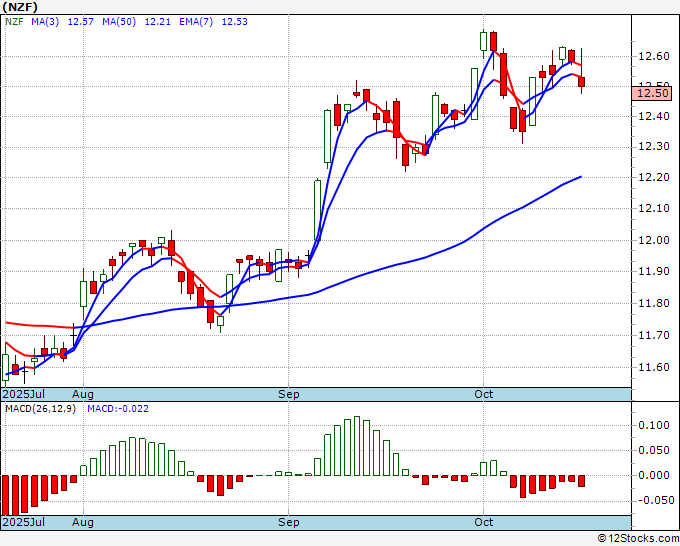Click the Oct label on MACD axis
The height and width of the screenshot is (546, 680).
point(483,522)
